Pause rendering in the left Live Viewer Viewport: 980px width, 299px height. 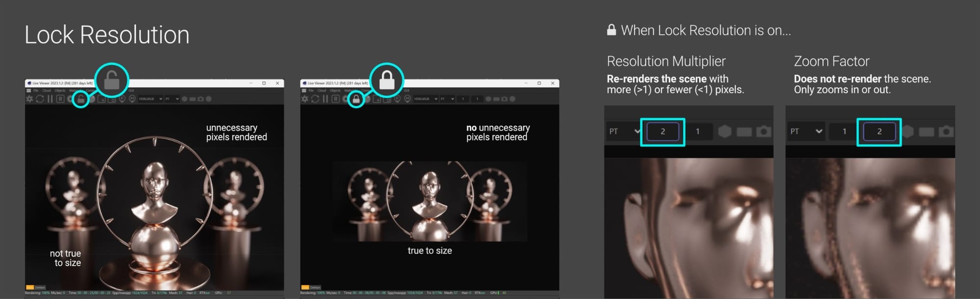(x=50, y=99)
